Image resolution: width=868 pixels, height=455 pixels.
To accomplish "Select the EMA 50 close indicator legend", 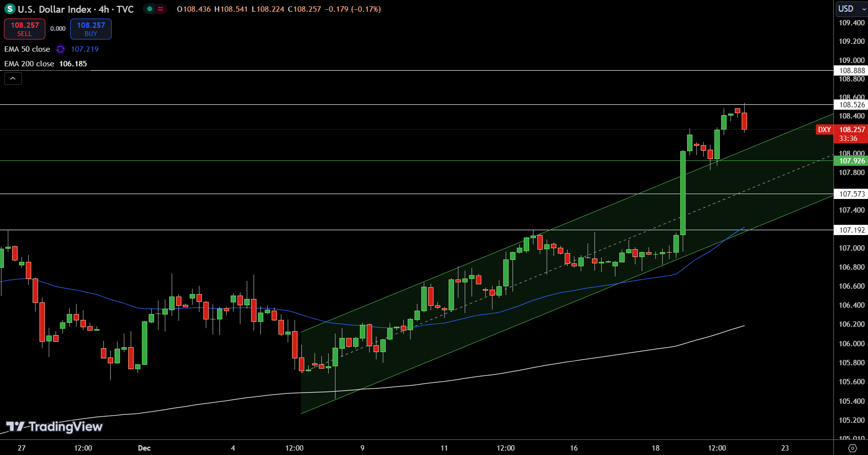I will pos(27,49).
